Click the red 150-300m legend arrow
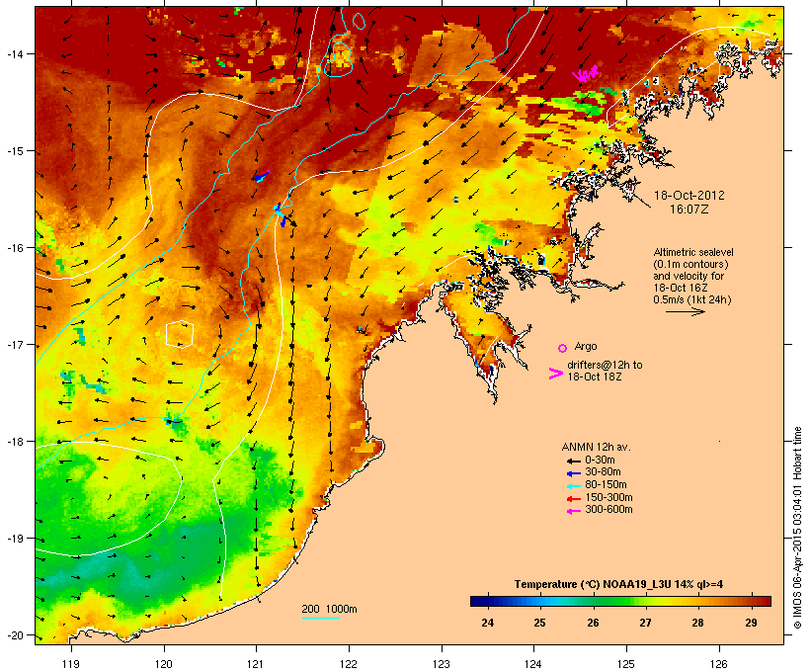The image size is (810, 672). pyautogui.click(x=573, y=499)
